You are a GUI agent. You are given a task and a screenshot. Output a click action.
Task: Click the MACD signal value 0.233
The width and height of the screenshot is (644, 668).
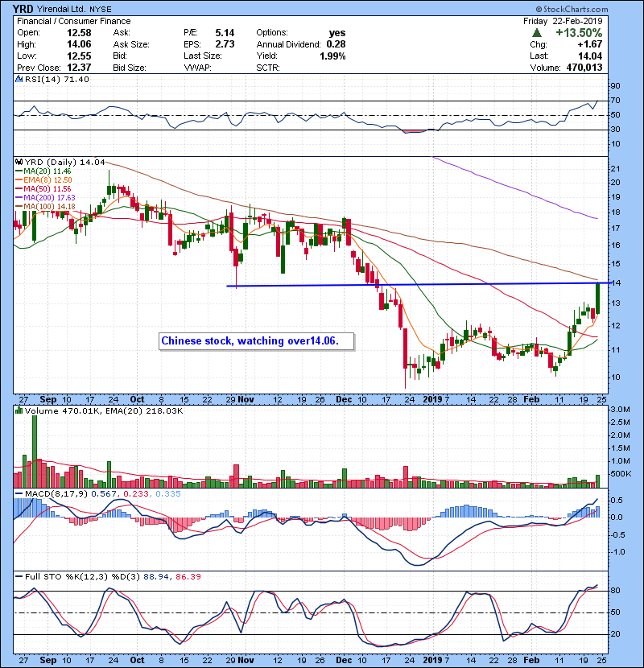tap(136, 494)
